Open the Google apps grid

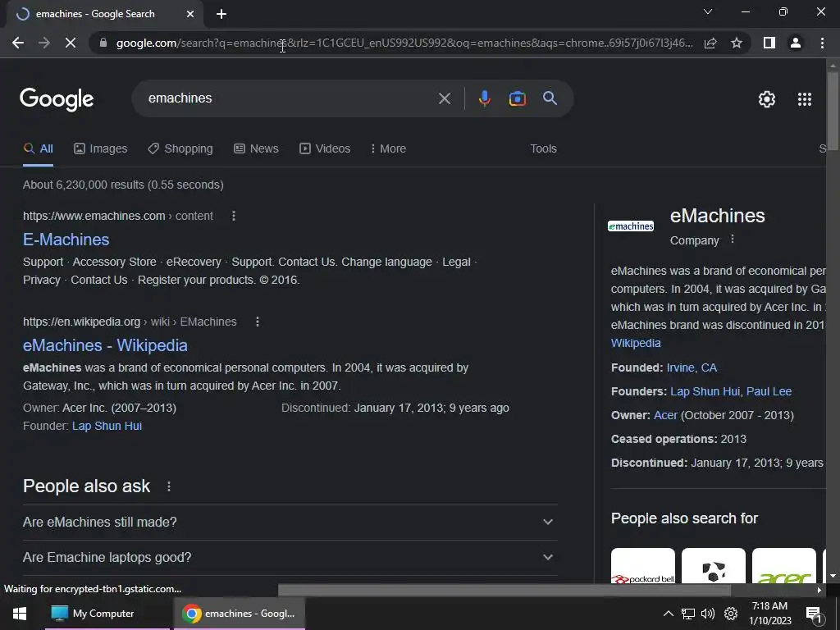(805, 99)
